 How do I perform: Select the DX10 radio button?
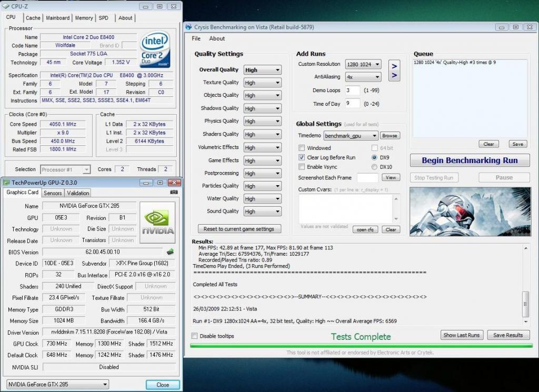click(x=374, y=167)
